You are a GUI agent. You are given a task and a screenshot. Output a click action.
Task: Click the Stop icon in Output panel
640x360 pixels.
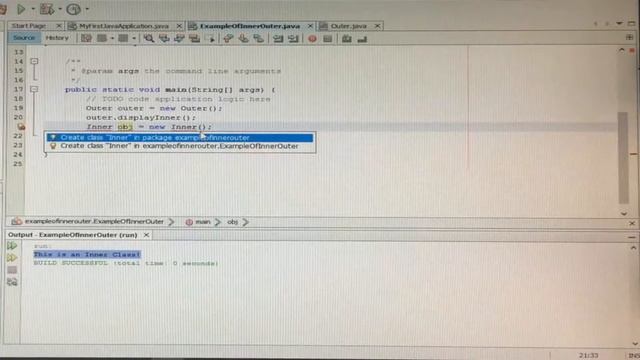pos(12,270)
